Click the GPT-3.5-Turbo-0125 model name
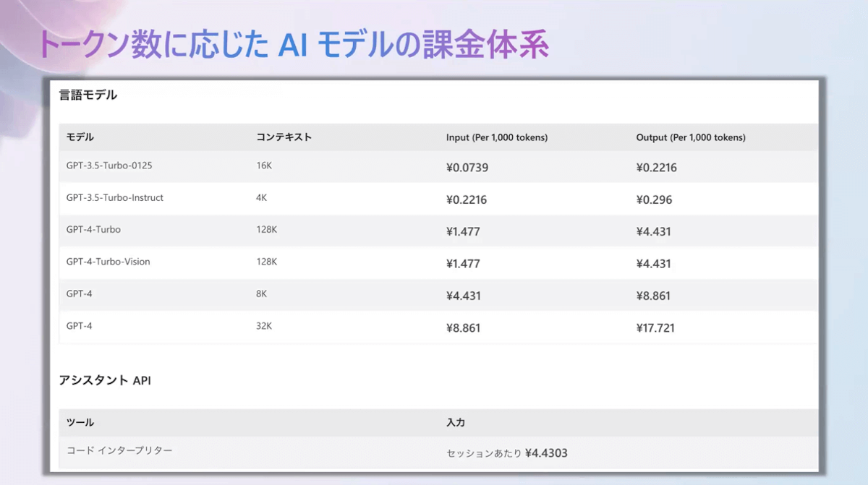This screenshot has height=485, width=868. [109, 166]
